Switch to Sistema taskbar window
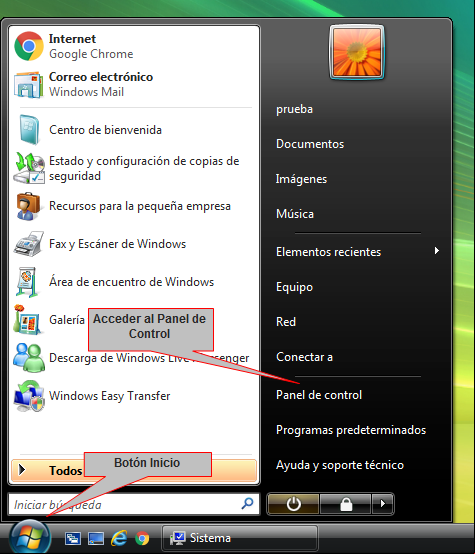 pyautogui.click(x=240, y=538)
